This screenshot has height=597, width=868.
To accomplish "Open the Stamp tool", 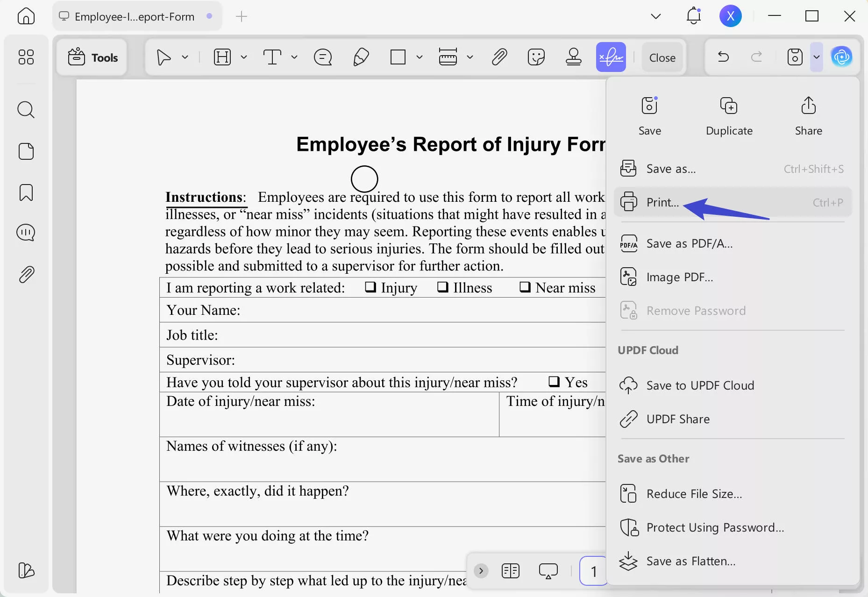I will point(574,57).
